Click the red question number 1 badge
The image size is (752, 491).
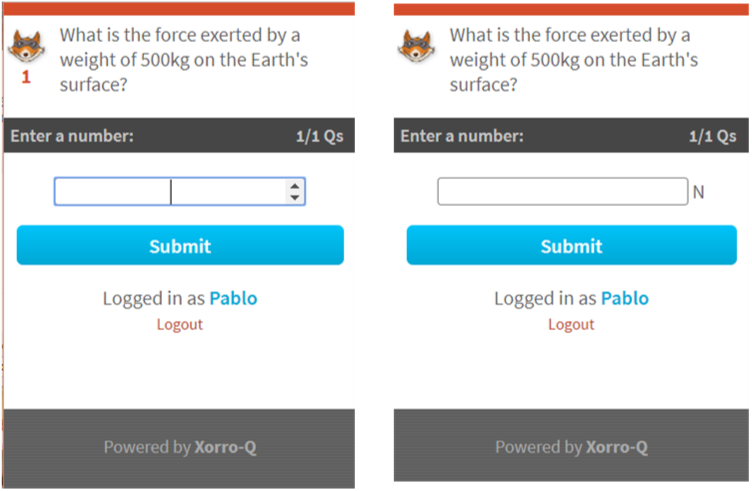tap(26, 77)
